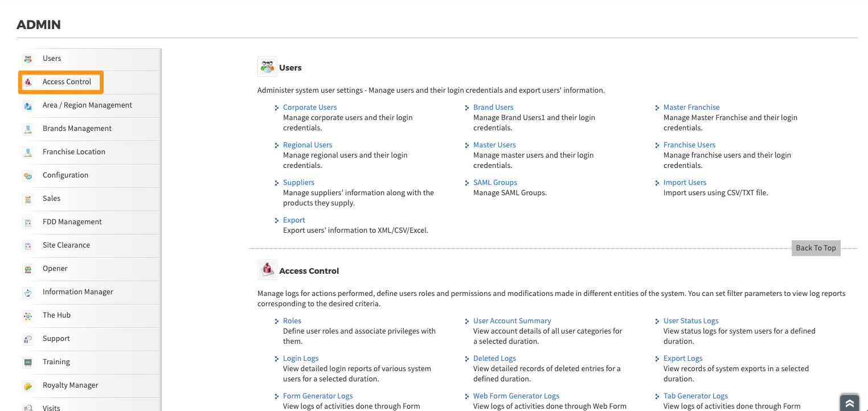The image size is (868, 411).
Task: Click the Area / Region Management icon
Action: coord(27,106)
